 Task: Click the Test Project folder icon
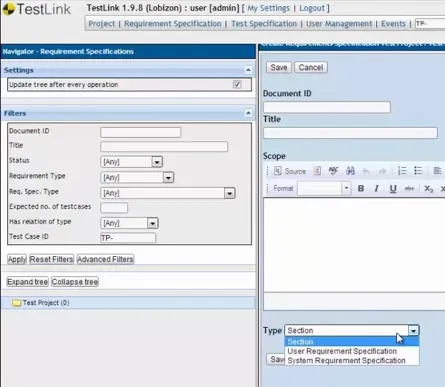[16, 303]
